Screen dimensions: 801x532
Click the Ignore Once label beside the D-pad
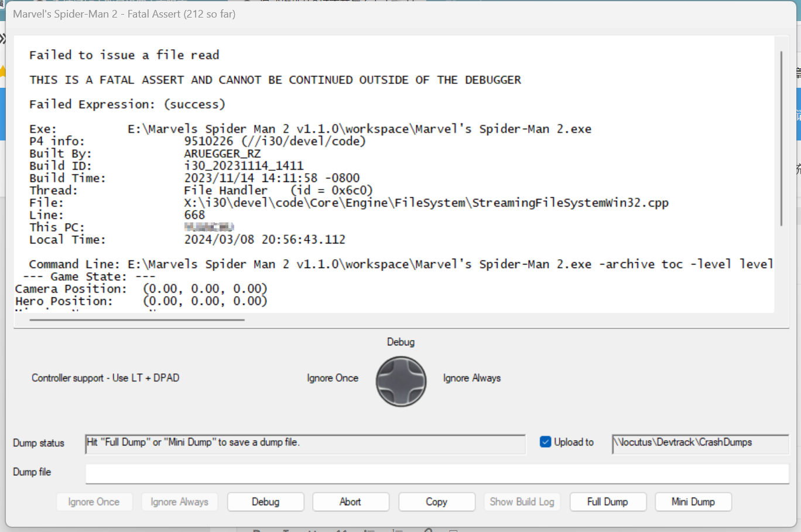(333, 378)
